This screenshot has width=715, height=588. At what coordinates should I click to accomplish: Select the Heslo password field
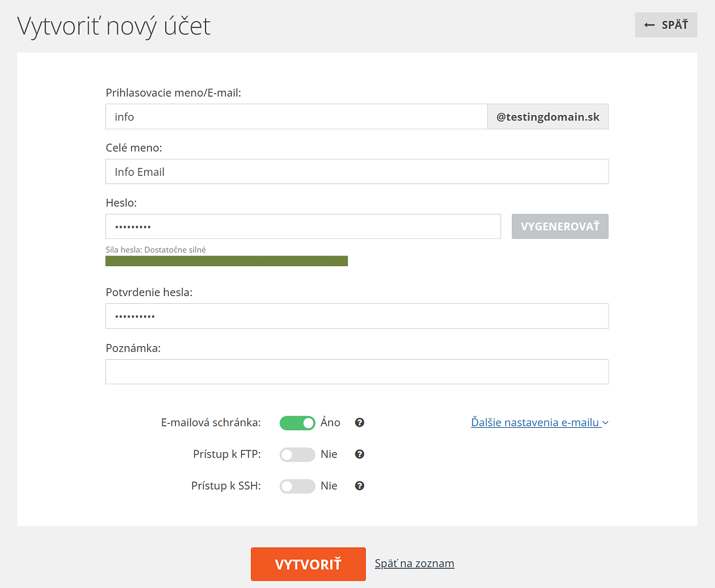(x=303, y=226)
